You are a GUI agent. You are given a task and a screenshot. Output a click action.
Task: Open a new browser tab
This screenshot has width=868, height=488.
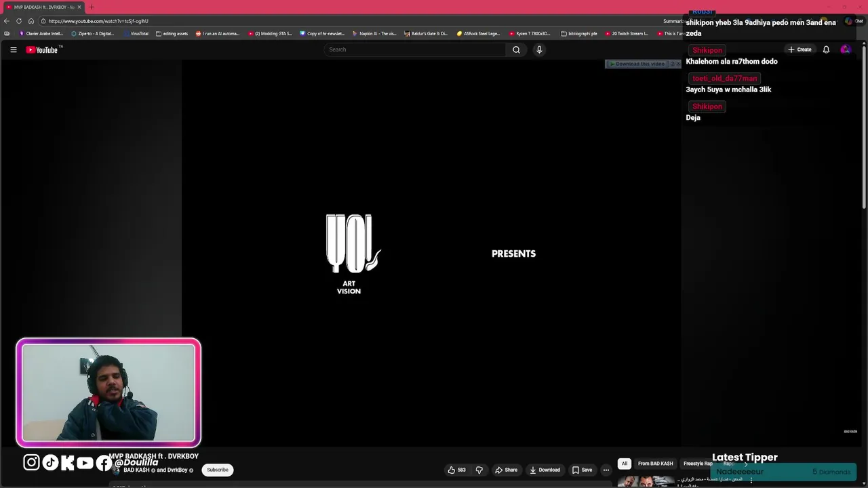pos(92,7)
